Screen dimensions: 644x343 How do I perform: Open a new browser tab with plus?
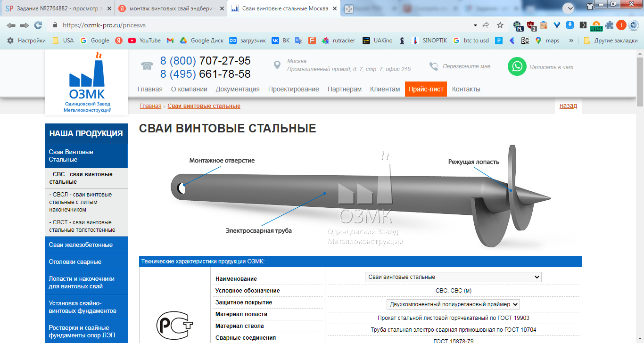pyautogui.click(x=349, y=8)
